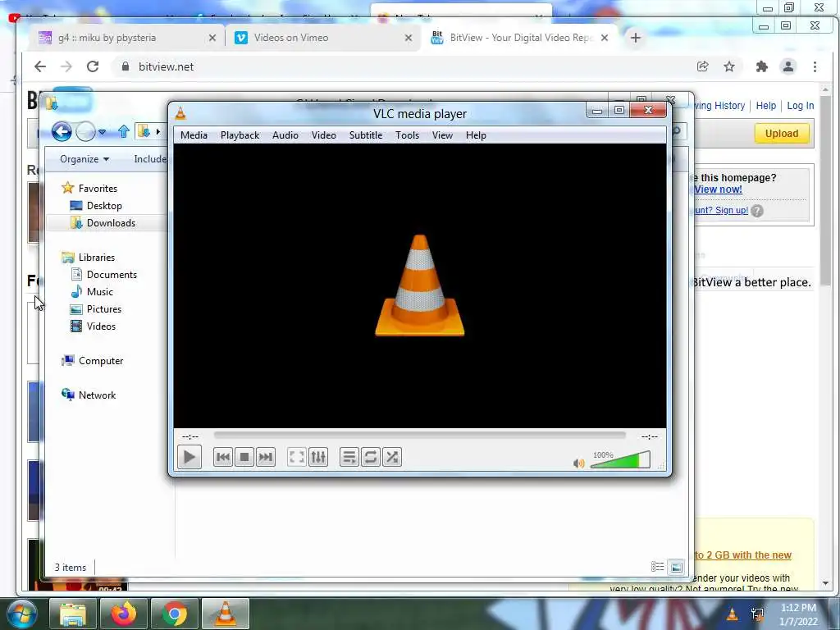Image resolution: width=840 pixels, height=630 pixels.
Task: Open Pictures library in sidebar
Action: [x=96, y=309]
